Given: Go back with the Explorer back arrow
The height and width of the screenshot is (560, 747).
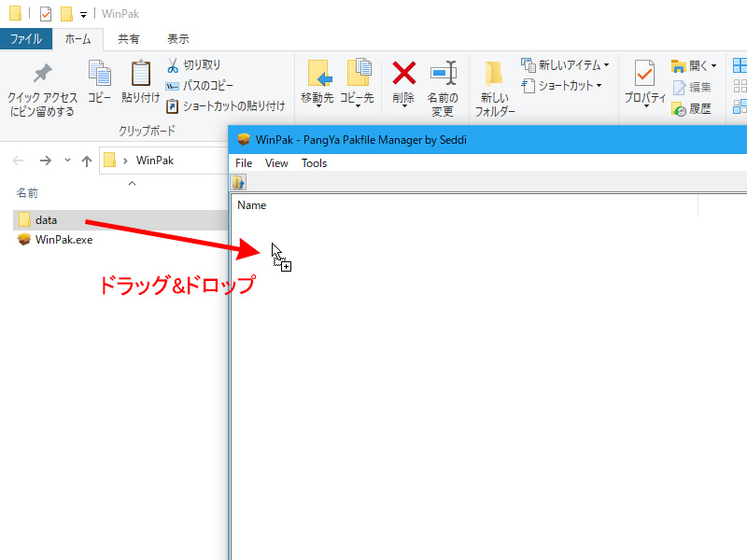Looking at the screenshot, I should (18, 161).
